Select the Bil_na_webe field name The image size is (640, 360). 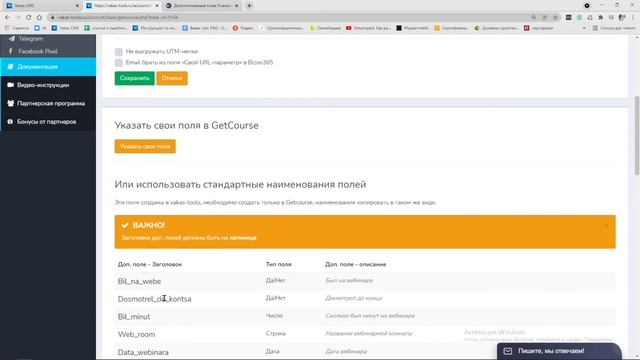(x=139, y=281)
